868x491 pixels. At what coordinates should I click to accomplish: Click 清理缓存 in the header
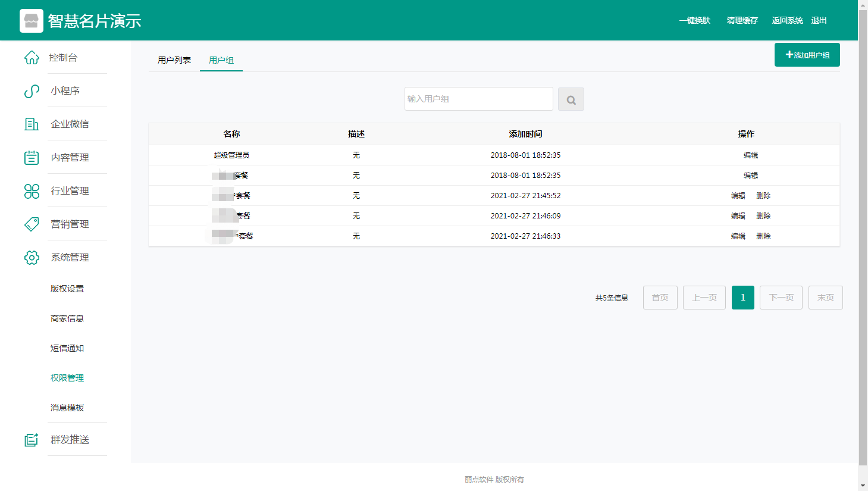click(742, 20)
